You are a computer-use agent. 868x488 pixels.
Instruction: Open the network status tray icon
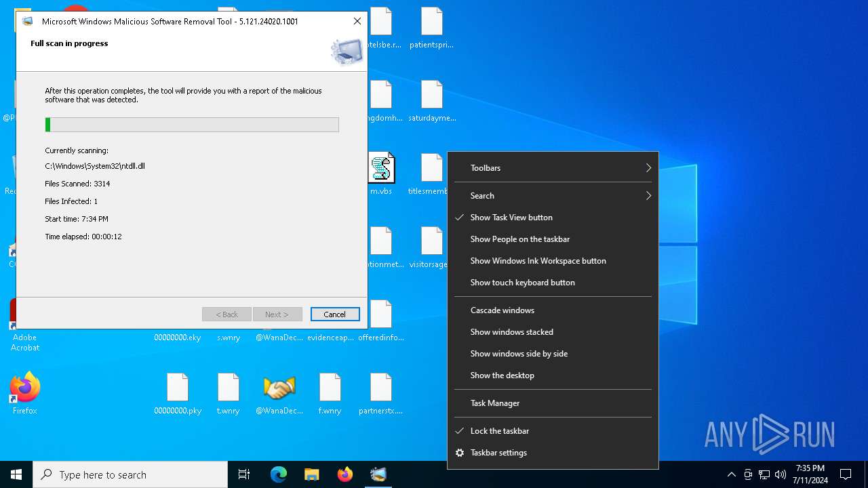[x=764, y=474]
